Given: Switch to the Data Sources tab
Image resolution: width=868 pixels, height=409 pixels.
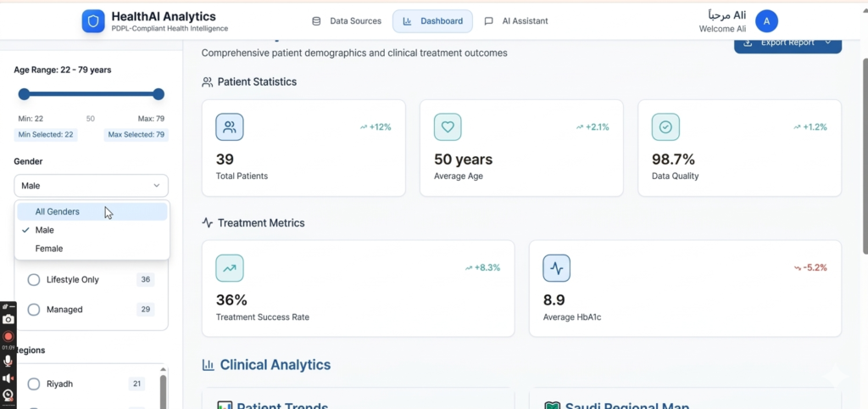Looking at the screenshot, I should click(347, 21).
